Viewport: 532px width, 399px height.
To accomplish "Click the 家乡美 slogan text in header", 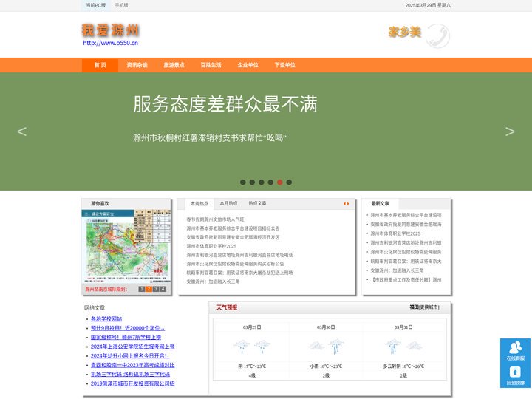I will point(405,33).
